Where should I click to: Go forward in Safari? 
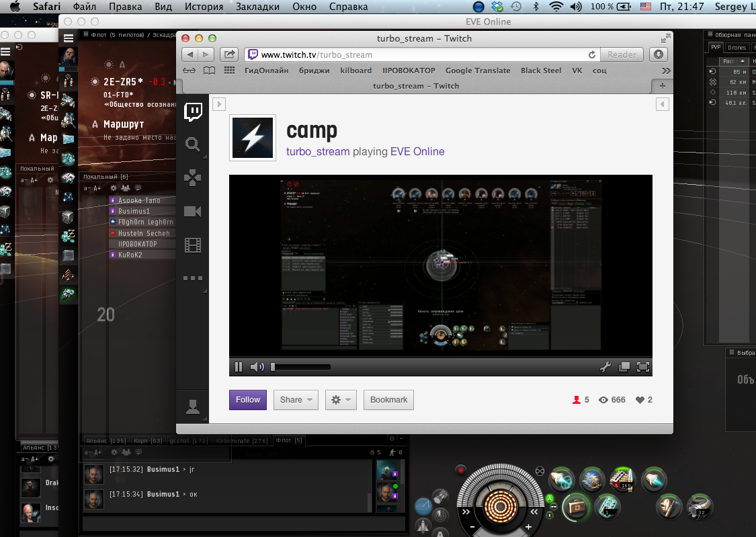point(206,54)
